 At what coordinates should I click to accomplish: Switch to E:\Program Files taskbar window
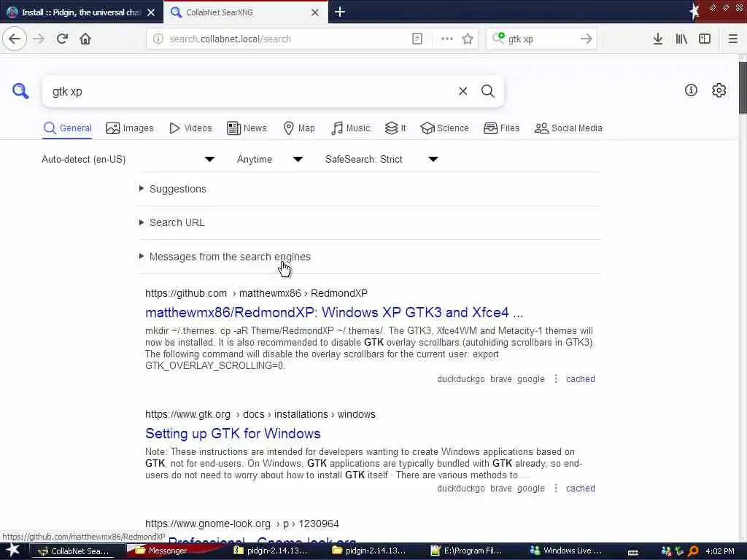(466, 551)
